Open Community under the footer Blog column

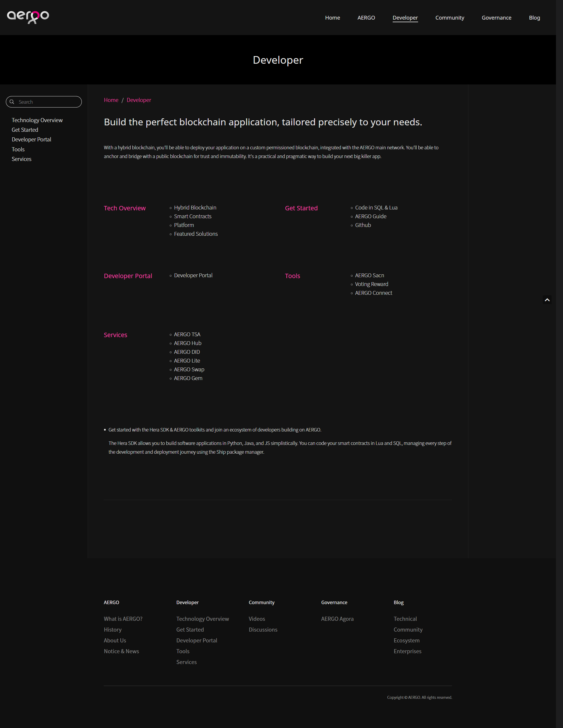pyautogui.click(x=408, y=630)
